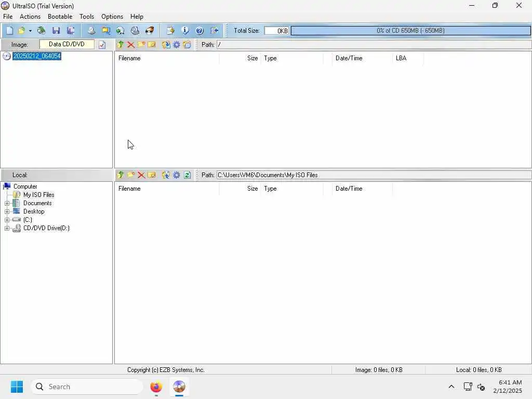The height and width of the screenshot is (399, 532).
Task: Sort image list by Filename column header
Action: (167, 58)
